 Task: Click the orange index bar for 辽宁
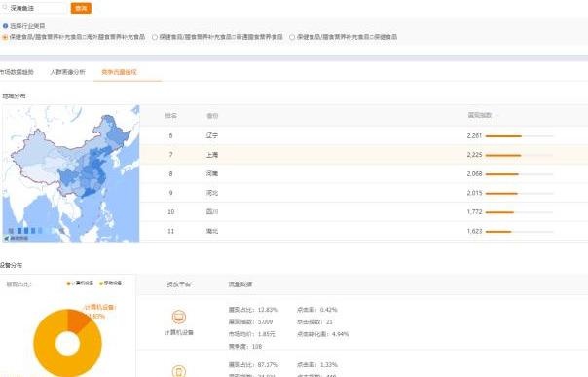(x=503, y=136)
